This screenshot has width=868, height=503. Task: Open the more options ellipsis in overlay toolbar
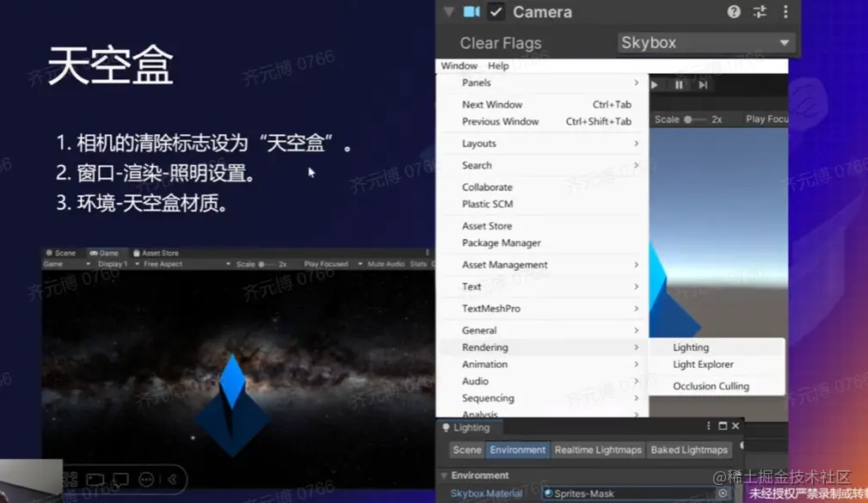(146, 479)
